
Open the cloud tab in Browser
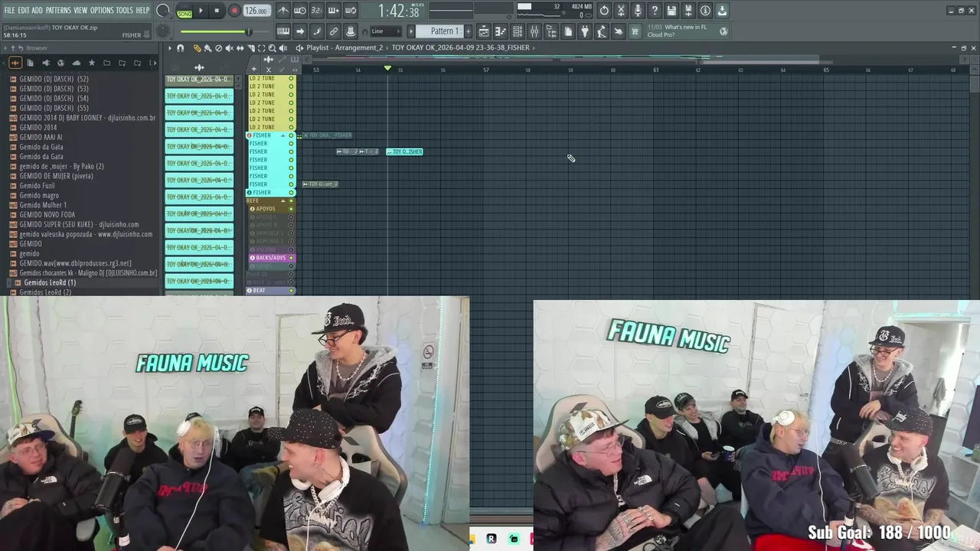[x=76, y=63]
